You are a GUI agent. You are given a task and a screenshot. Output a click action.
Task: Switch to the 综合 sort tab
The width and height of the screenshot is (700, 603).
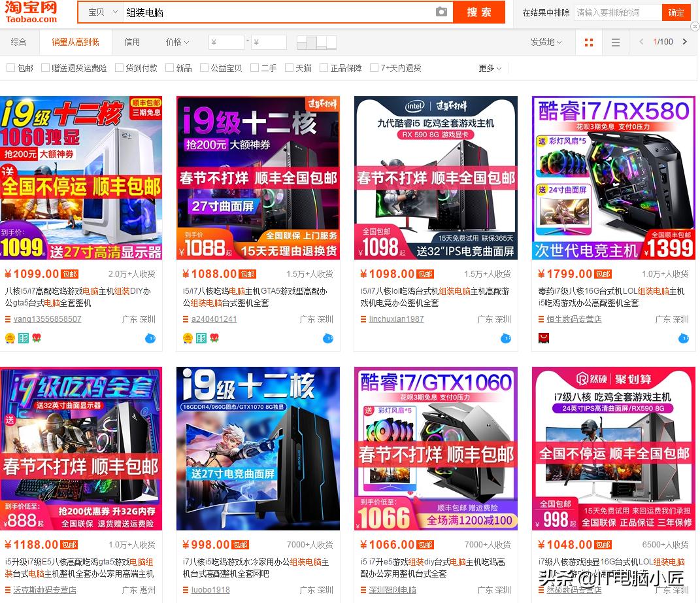[x=19, y=42]
